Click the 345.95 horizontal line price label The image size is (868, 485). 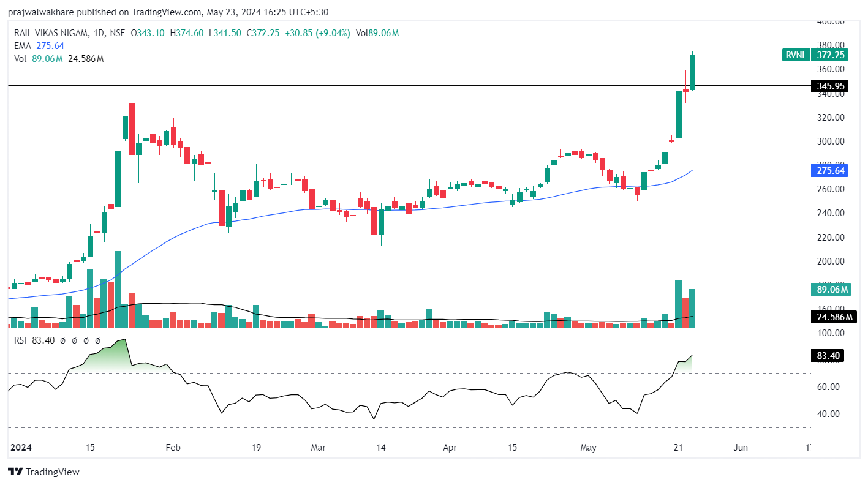coord(829,86)
